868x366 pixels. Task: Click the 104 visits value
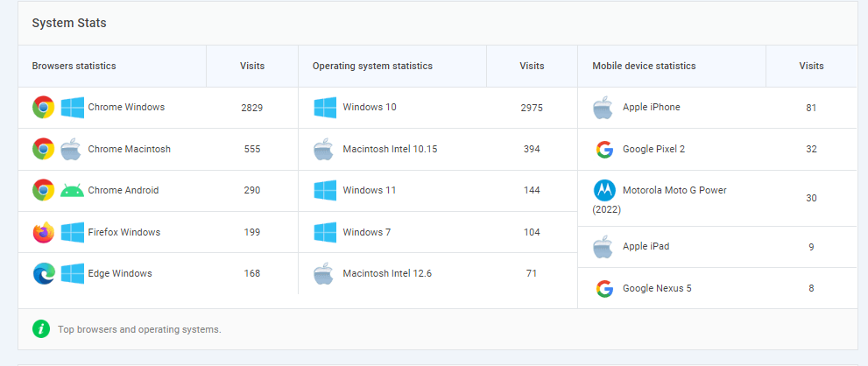532,232
